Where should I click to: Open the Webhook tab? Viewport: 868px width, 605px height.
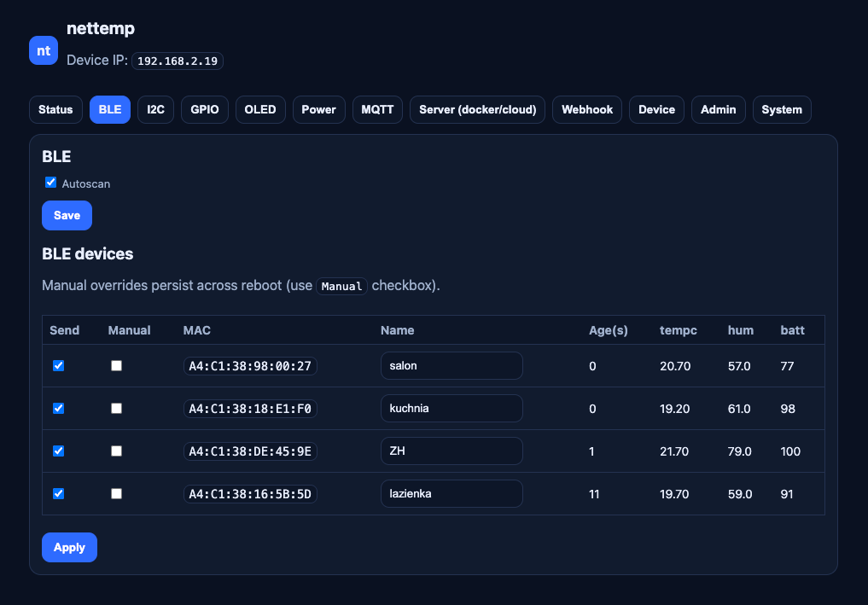pos(587,110)
